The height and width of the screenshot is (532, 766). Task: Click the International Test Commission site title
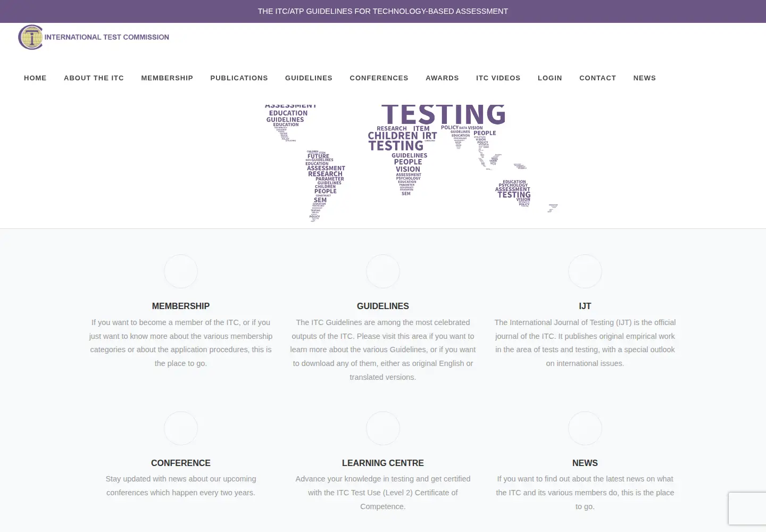point(107,37)
